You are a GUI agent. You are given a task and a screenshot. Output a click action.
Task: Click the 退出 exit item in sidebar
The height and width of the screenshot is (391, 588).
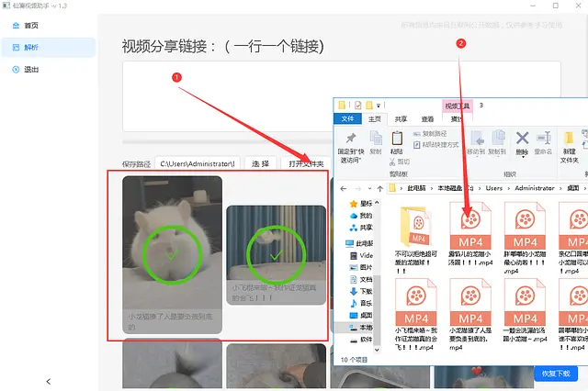(30, 69)
